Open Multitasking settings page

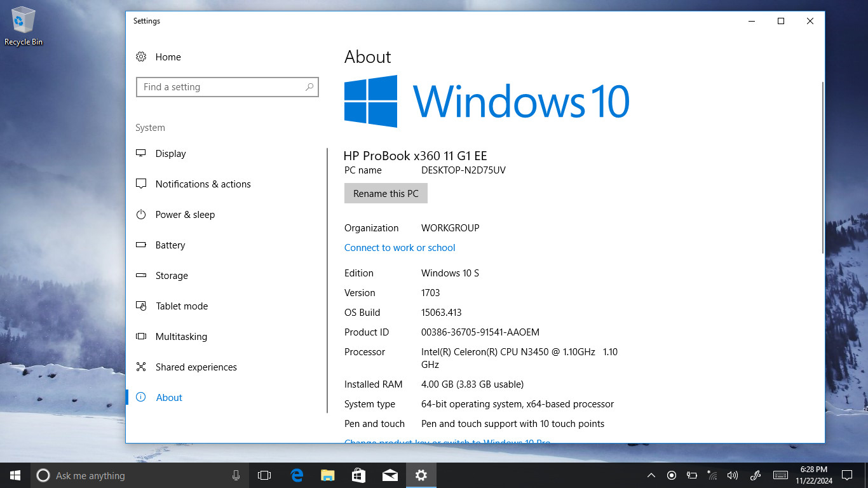pyautogui.click(x=181, y=336)
